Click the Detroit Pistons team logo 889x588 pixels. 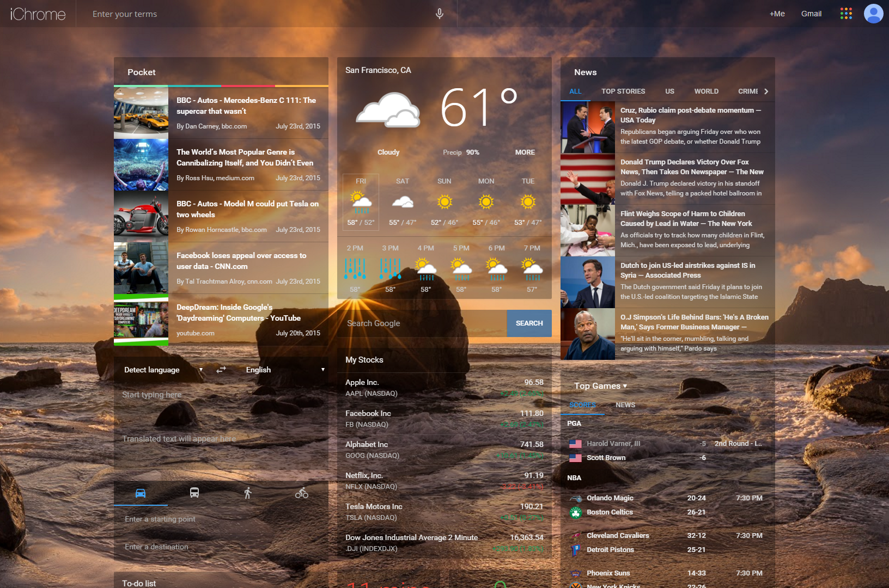(576, 550)
